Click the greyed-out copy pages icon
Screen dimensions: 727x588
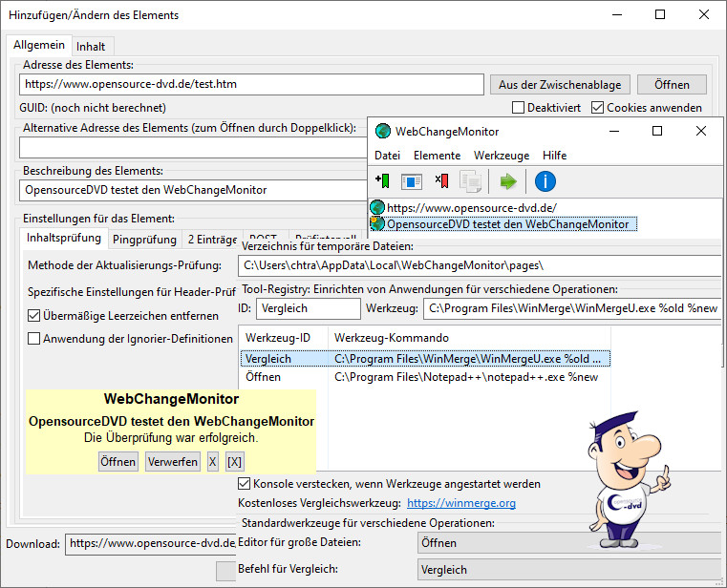469,180
